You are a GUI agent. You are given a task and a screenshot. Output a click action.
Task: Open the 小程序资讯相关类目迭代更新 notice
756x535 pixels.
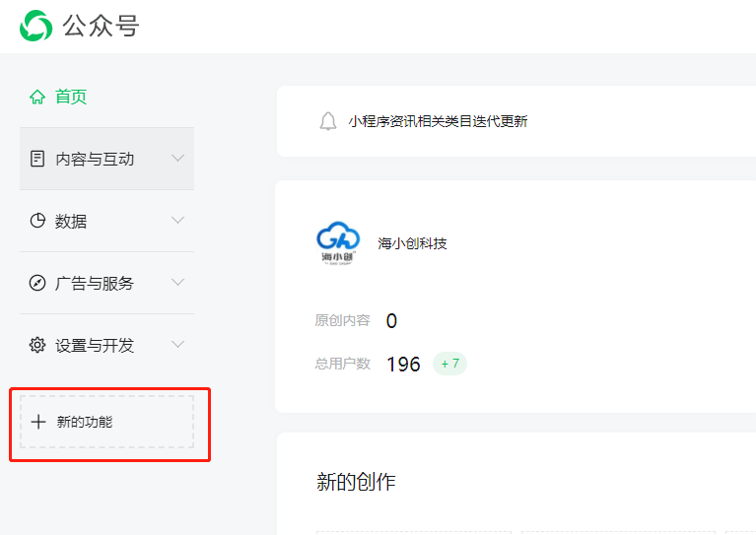pos(438,121)
